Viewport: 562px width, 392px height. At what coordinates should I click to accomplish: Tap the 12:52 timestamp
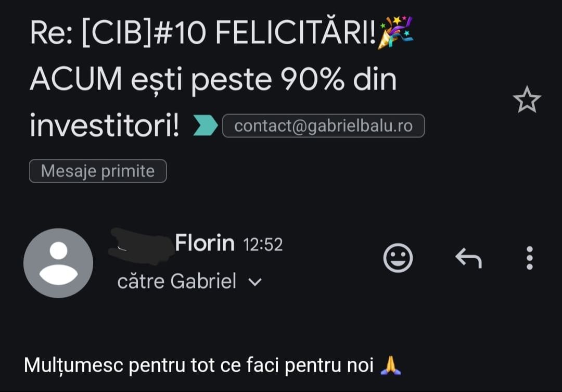click(x=263, y=245)
